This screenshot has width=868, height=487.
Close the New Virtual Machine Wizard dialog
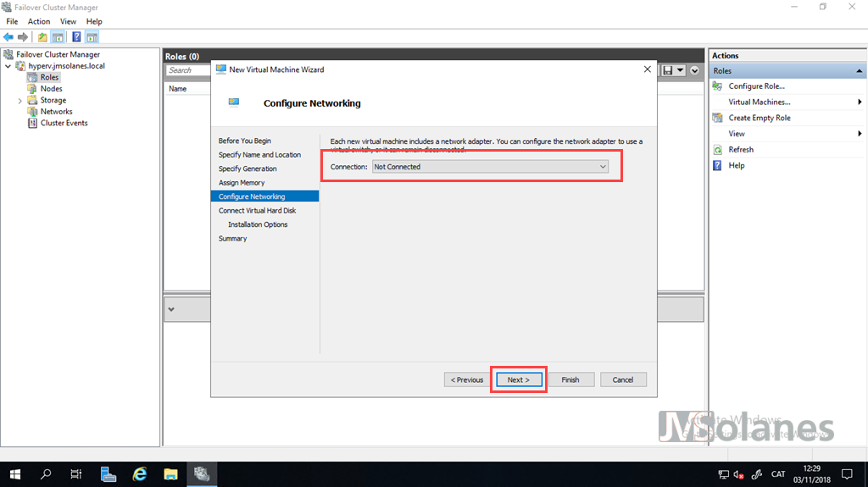click(647, 69)
